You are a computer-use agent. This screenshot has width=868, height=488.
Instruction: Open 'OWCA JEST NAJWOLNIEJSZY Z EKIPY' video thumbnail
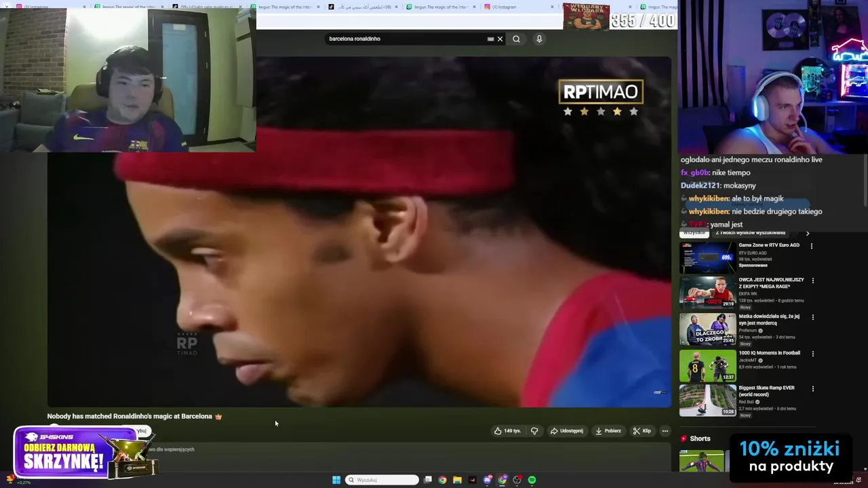tap(707, 292)
